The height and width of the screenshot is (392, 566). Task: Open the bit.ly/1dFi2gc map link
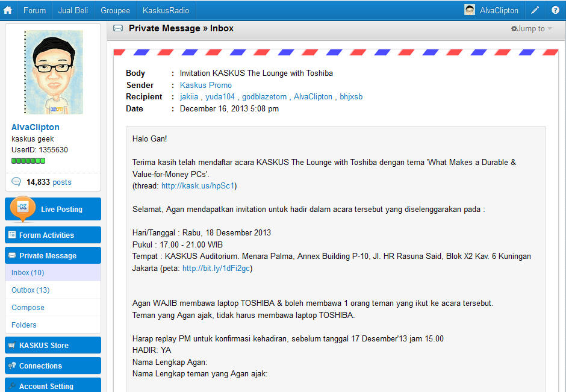(216, 268)
